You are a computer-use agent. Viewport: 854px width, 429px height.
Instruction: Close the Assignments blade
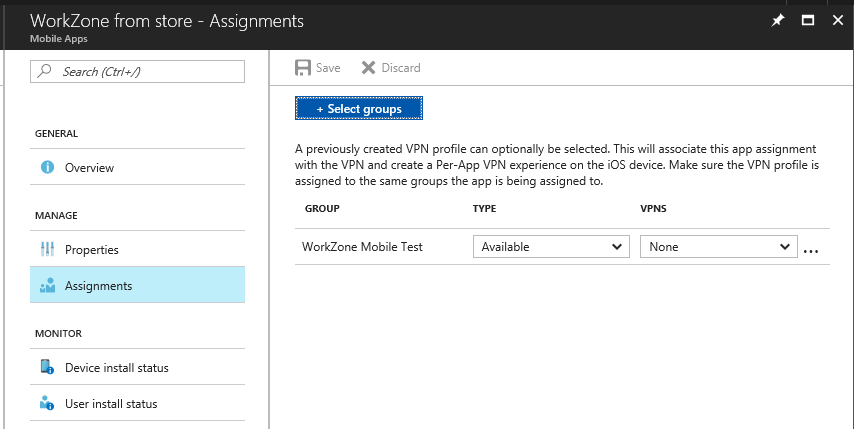tap(838, 21)
